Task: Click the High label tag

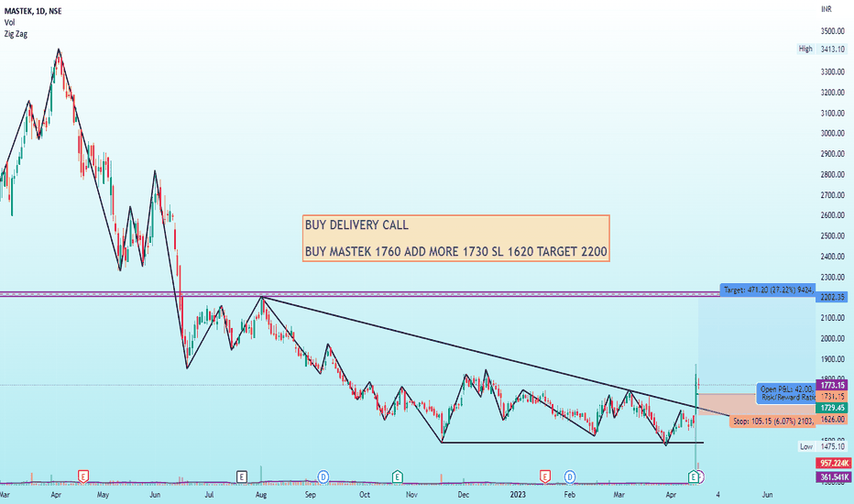Action: click(805, 49)
